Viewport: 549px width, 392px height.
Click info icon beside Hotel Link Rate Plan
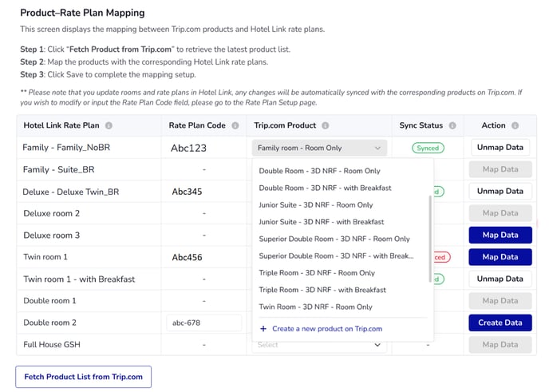109,125
